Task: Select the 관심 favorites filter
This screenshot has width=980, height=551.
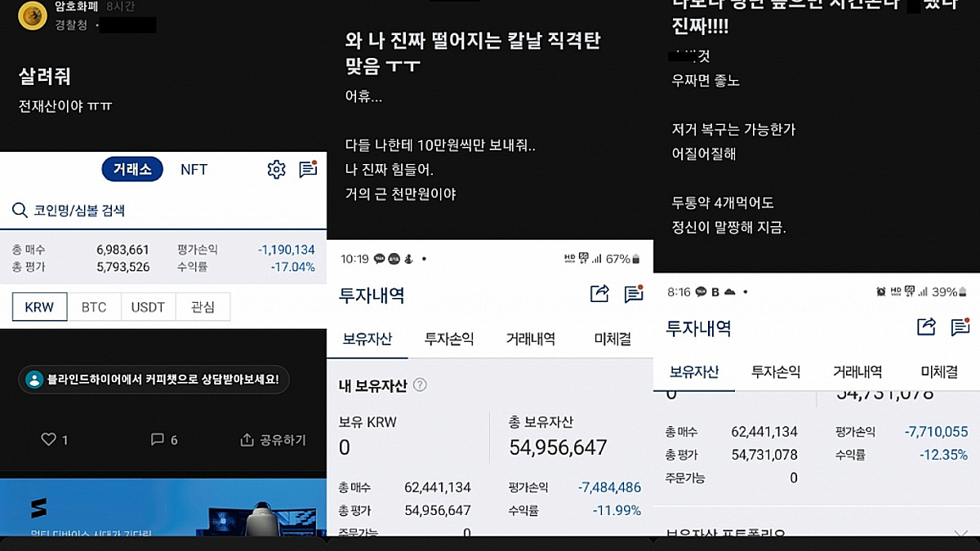Action: pyautogui.click(x=200, y=306)
